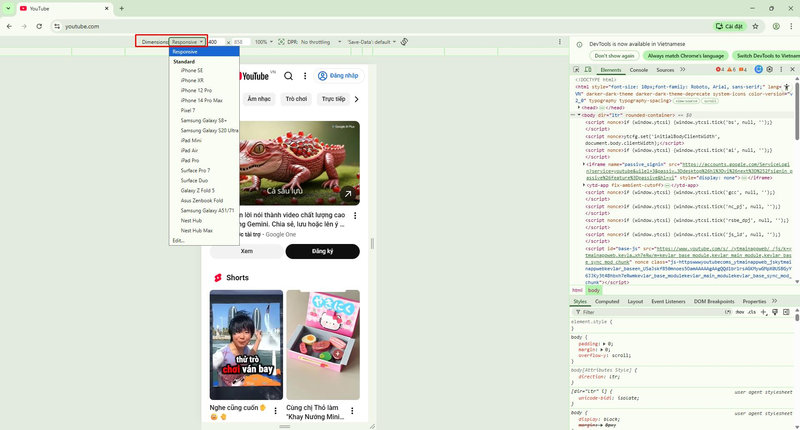Click Always match Chrome's language button

pos(686,56)
